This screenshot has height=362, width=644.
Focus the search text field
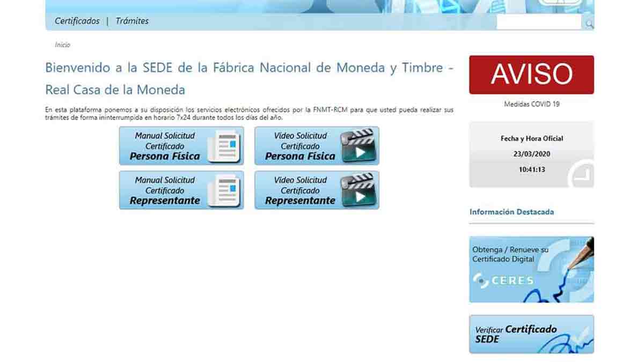coord(538,23)
